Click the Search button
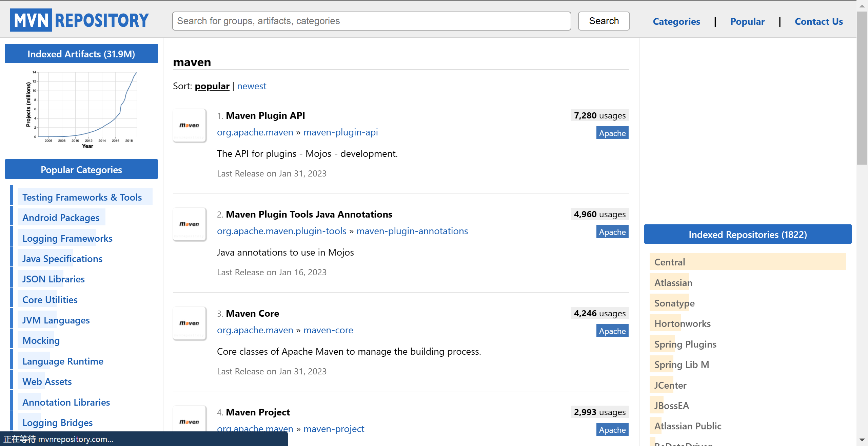 [604, 21]
